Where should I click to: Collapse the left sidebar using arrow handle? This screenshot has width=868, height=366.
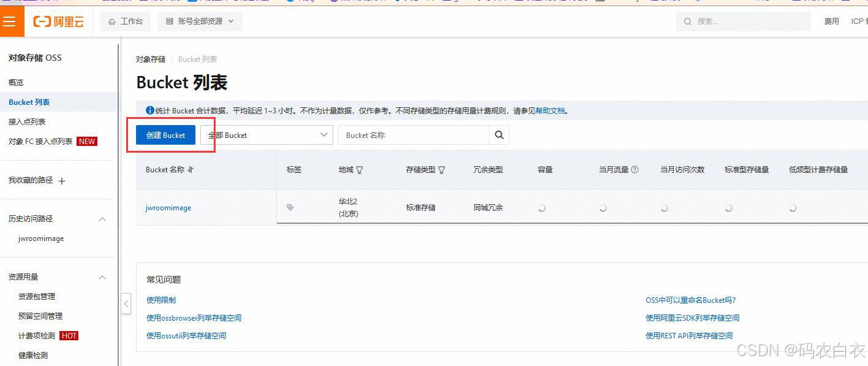pos(126,303)
